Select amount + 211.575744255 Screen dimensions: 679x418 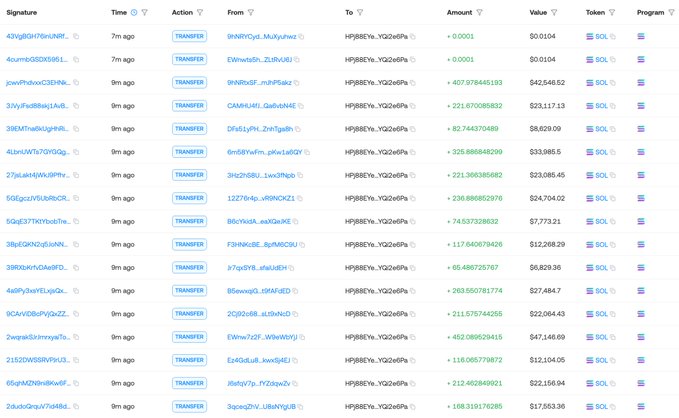[x=475, y=314]
